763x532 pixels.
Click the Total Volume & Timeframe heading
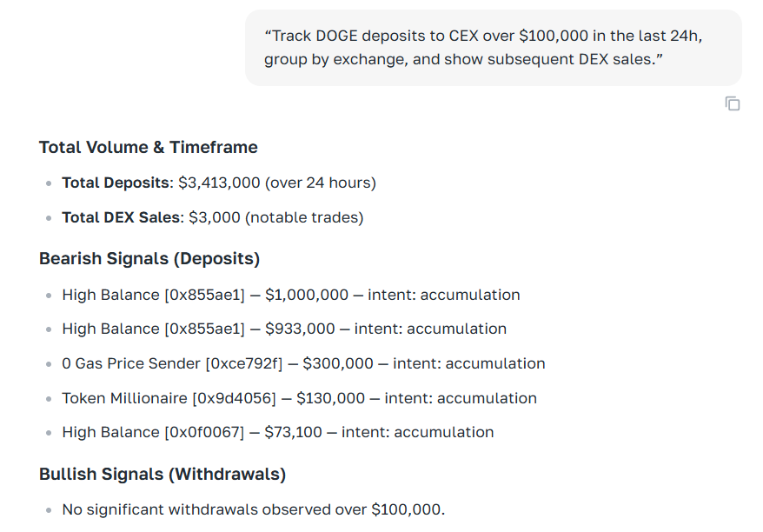click(149, 147)
